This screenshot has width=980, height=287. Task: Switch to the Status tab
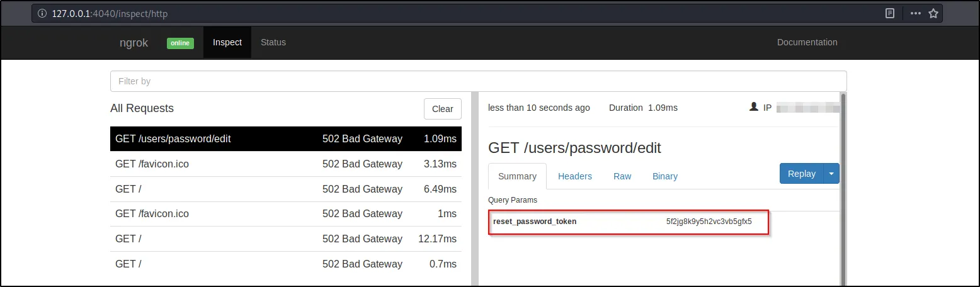tap(273, 42)
